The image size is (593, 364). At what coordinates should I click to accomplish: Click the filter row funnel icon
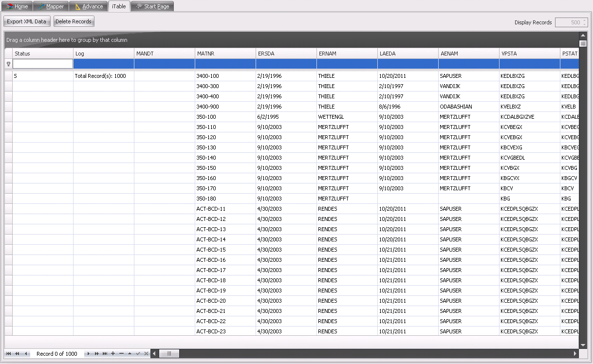8,64
